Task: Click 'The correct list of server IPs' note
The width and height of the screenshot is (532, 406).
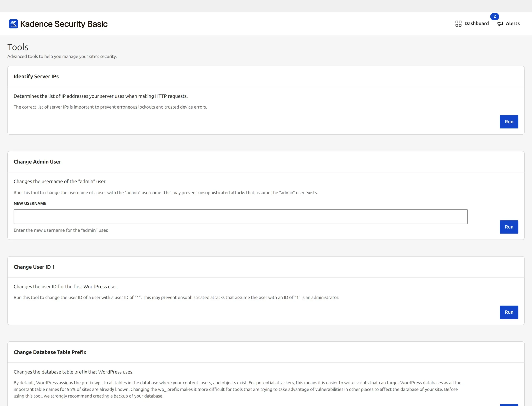Action: tap(110, 107)
